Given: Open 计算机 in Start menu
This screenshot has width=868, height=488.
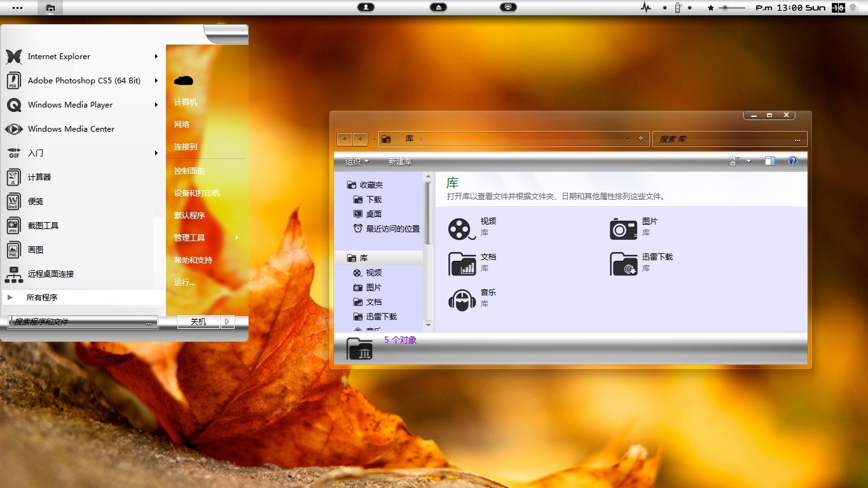Looking at the screenshot, I should click(x=186, y=102).
